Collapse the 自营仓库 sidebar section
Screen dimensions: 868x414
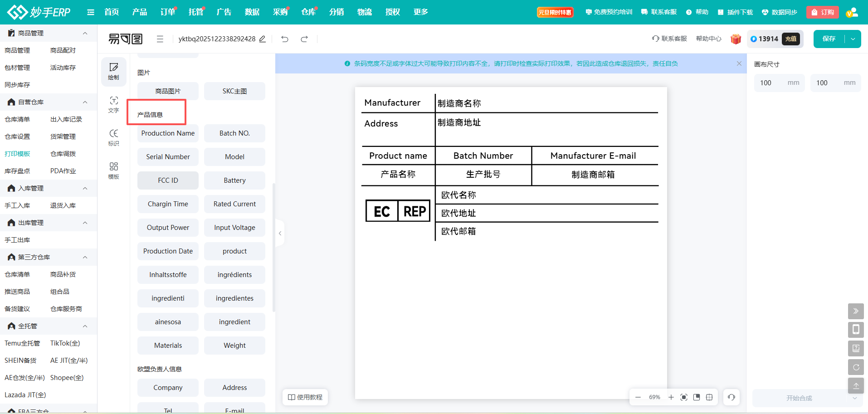click(x=85, y=102)
